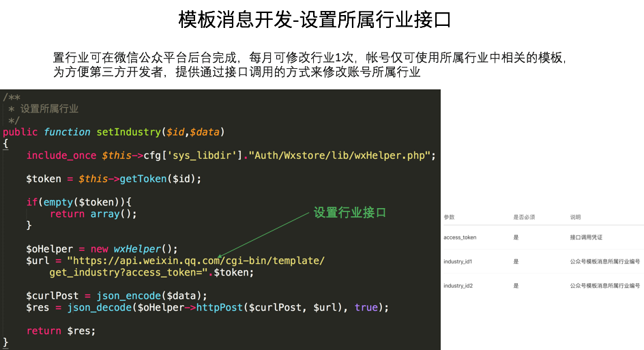The height and width of the screenshot is (350, 644).
Task: Click the 参数 table header
Action: pos(449,217)
